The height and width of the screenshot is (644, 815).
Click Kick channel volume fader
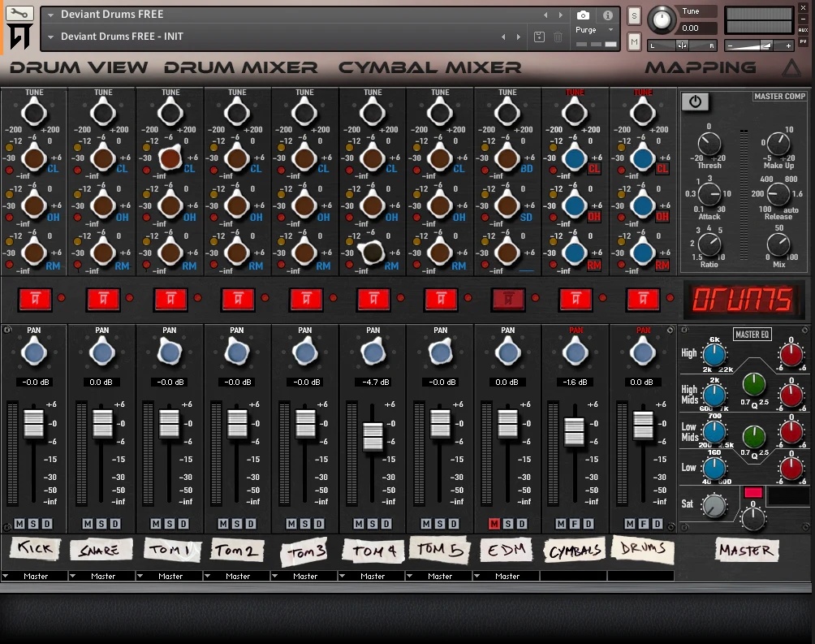pos(34,423)
